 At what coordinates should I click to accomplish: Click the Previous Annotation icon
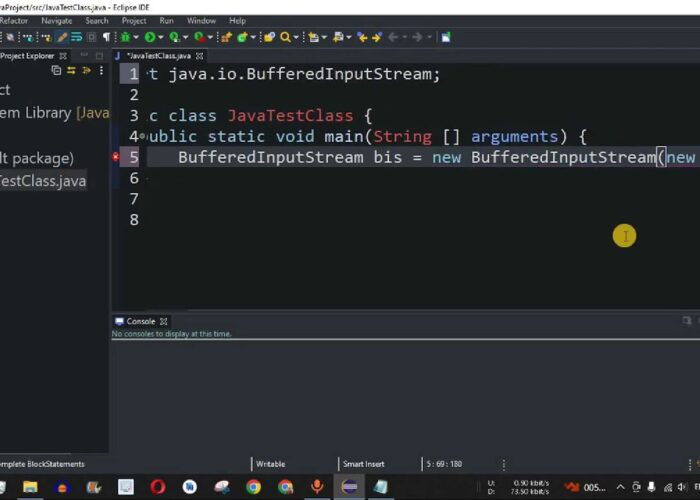[x=338, y=37]
